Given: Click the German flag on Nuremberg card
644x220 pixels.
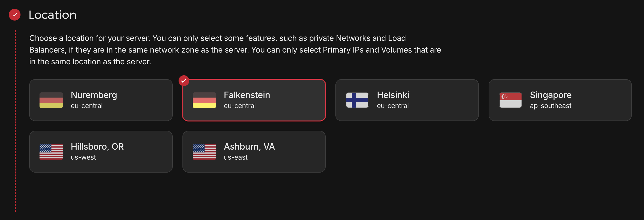Looking at the screenshot, I should click(x=51, y=100).
